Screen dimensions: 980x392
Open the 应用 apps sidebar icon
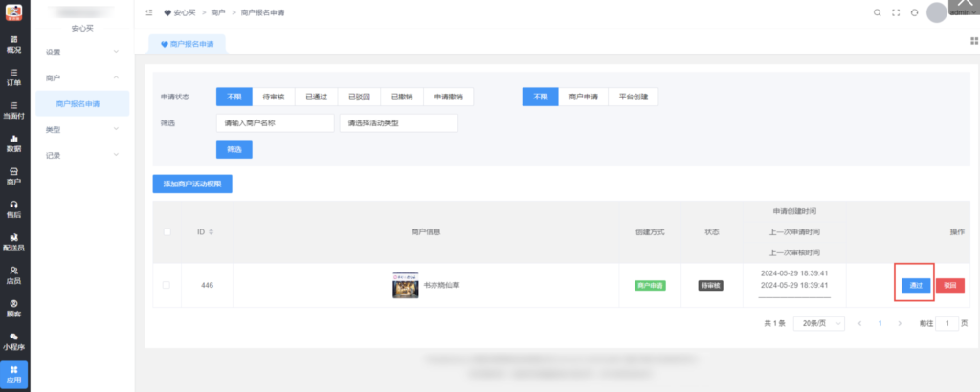tap(13, 375)
